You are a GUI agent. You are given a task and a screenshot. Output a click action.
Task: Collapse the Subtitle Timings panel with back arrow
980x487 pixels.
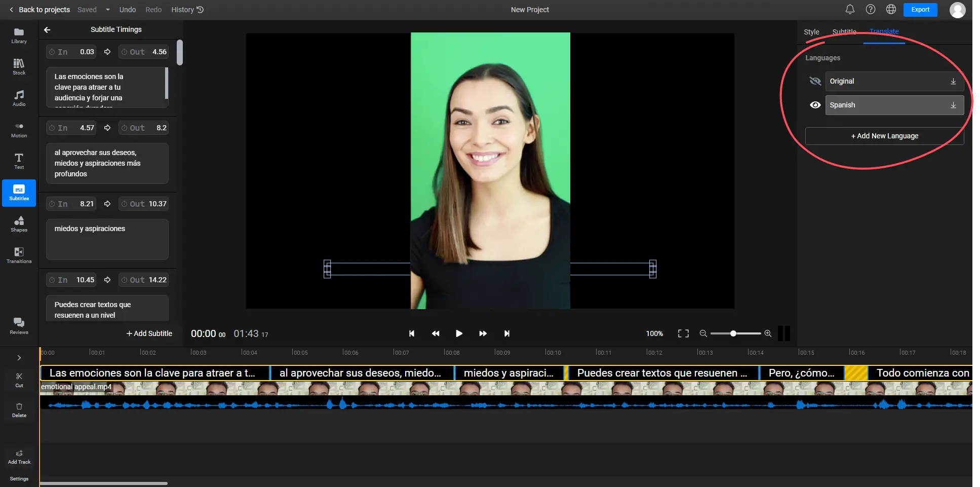pyautogui.click(x=47, y=29)
